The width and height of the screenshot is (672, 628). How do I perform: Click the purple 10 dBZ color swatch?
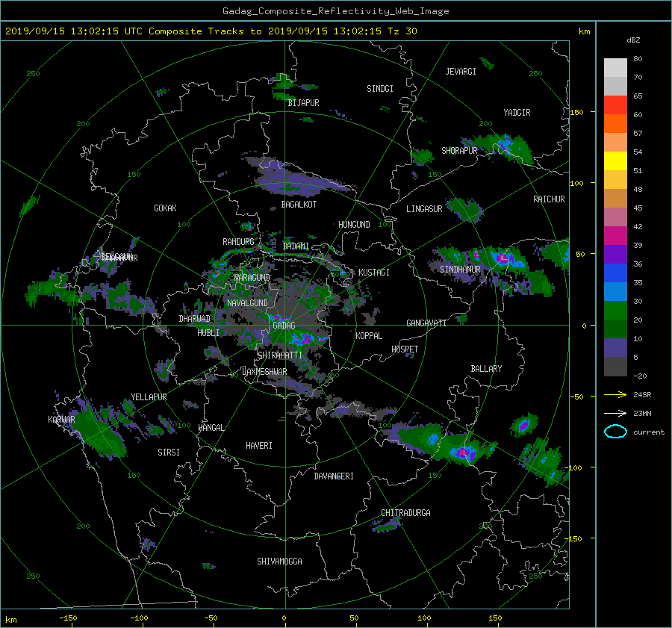(x=615, y=348)
